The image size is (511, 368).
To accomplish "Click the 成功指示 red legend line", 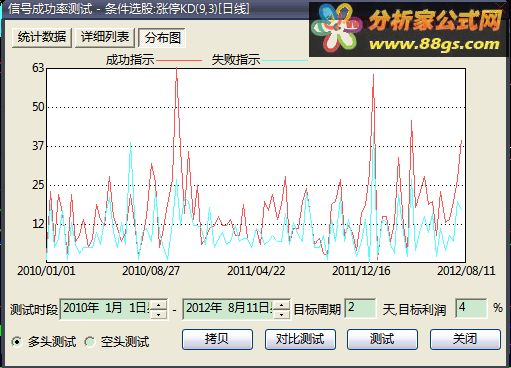I will [179, 61].
